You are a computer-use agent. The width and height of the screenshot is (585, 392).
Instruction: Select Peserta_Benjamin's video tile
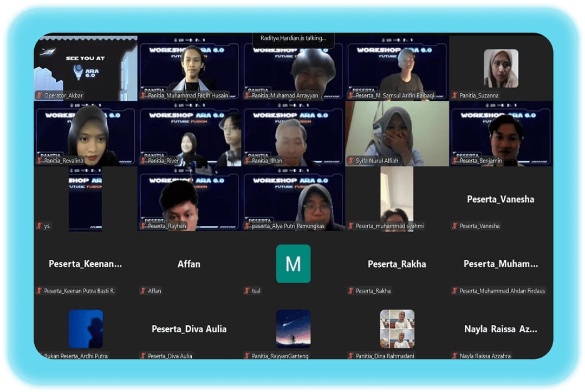[x=500, y=134]
